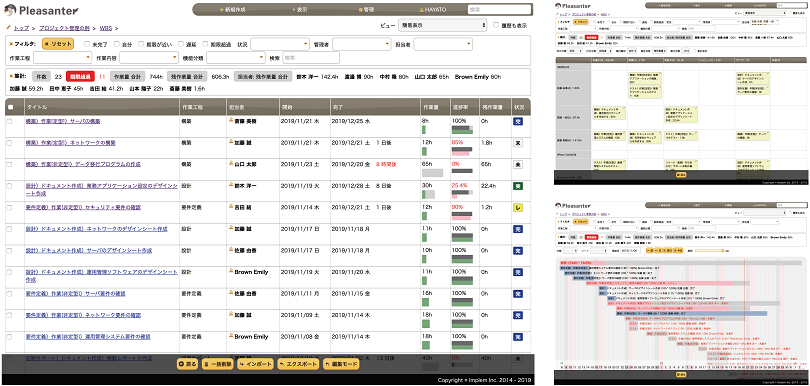The width and height of the screenshot is (810, 386).
Task: Open the ビュー dropdown
Action: click(442, 25)
